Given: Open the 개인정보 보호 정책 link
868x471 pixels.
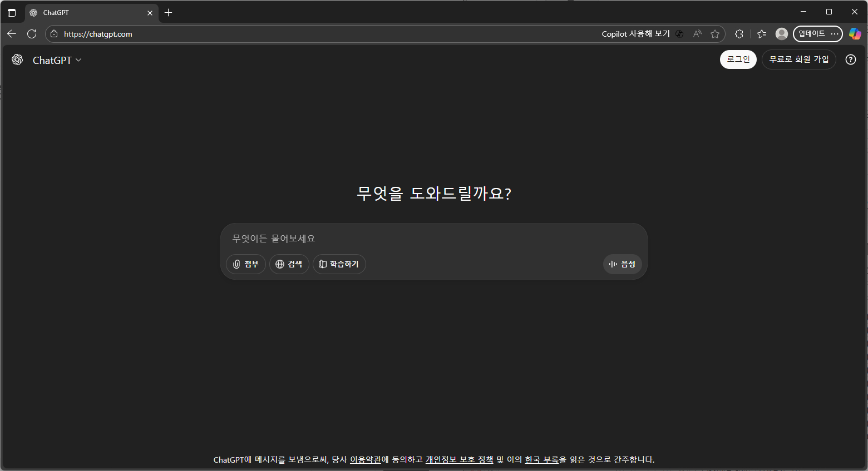Looking at the screenshot, I should [460, 460].
